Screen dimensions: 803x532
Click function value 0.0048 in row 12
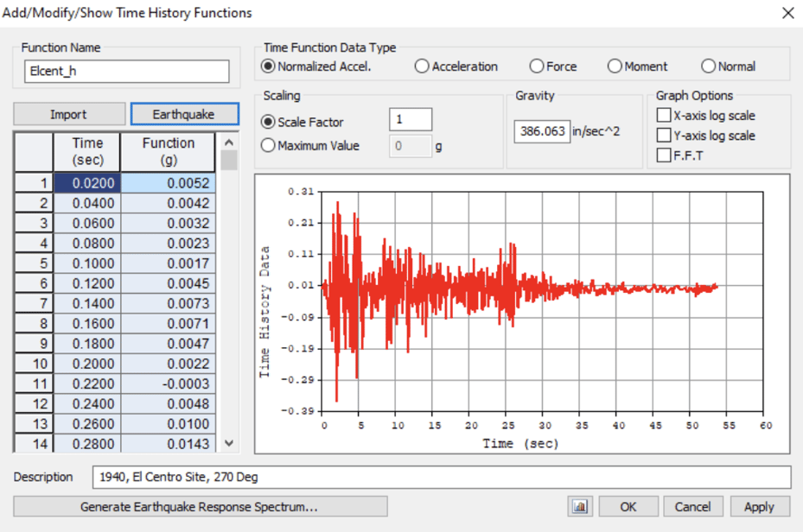click(x=168, y=403)
